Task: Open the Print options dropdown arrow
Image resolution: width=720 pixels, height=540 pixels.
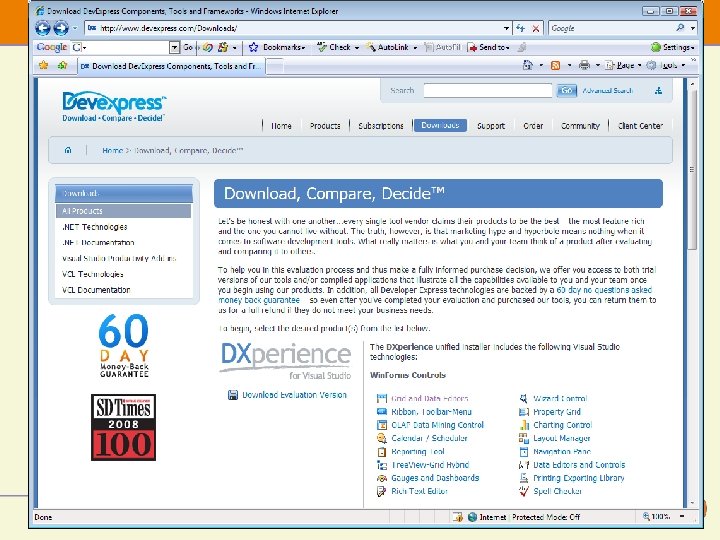Action: (598, 66)
